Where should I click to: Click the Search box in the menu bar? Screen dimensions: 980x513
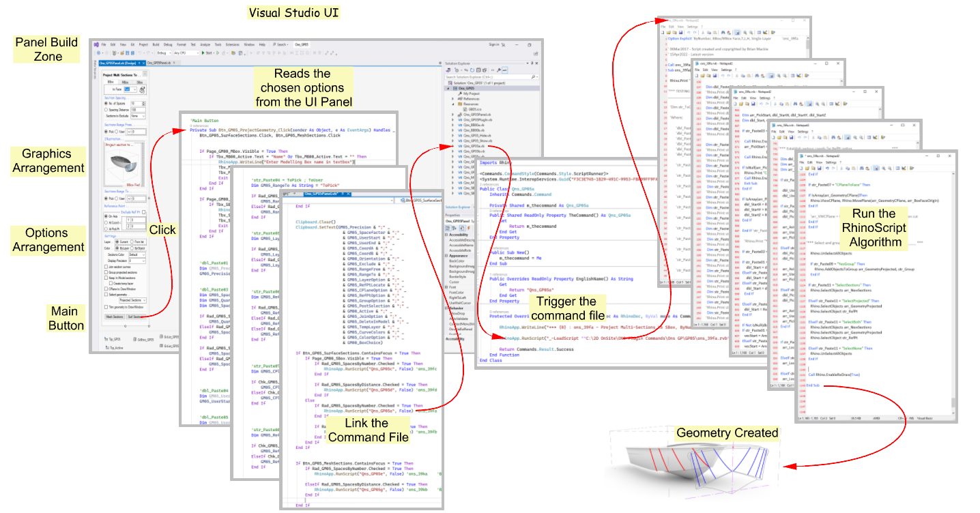coord(280,44)
